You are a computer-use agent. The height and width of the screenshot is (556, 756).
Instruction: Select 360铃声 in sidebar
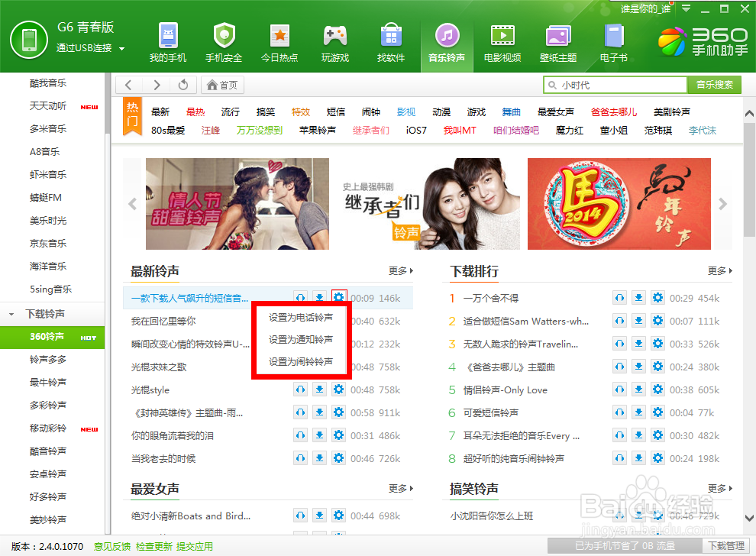click(x=52, y=337)
